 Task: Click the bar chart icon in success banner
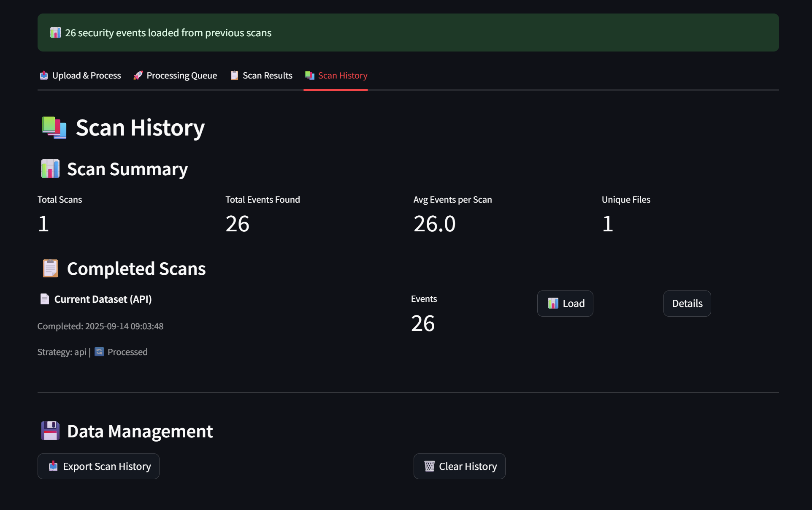(x=55, y=33)
